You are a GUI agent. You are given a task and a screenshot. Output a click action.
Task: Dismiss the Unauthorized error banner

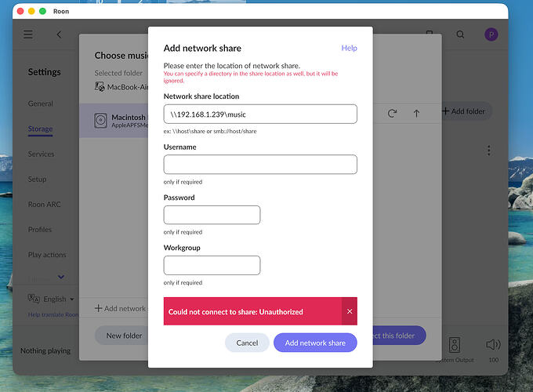click(350, 311)
